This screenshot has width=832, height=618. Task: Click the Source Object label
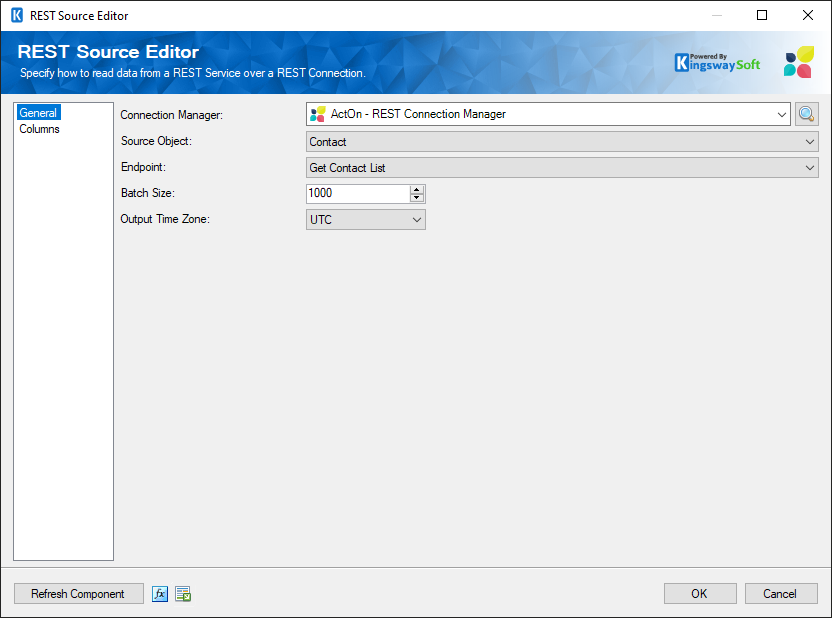pos(156,141)
